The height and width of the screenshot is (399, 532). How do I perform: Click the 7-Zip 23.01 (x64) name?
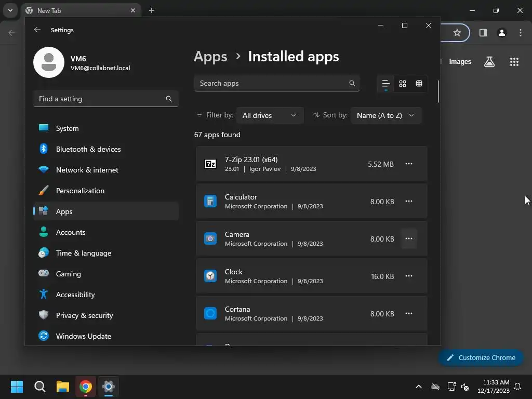251,159
